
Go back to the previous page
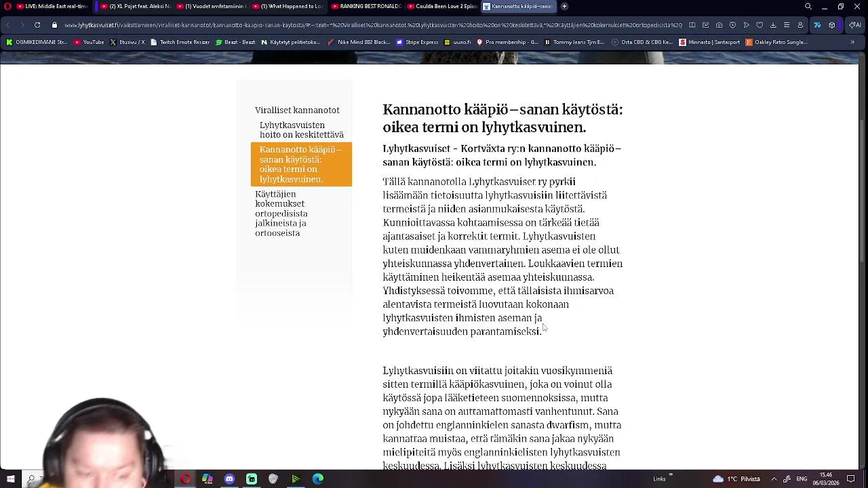(x=8, y=25)
